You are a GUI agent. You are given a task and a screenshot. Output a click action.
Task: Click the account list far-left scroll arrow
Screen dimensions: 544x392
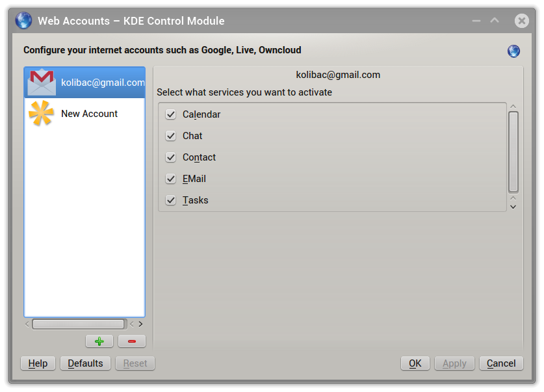coord(27,324)
